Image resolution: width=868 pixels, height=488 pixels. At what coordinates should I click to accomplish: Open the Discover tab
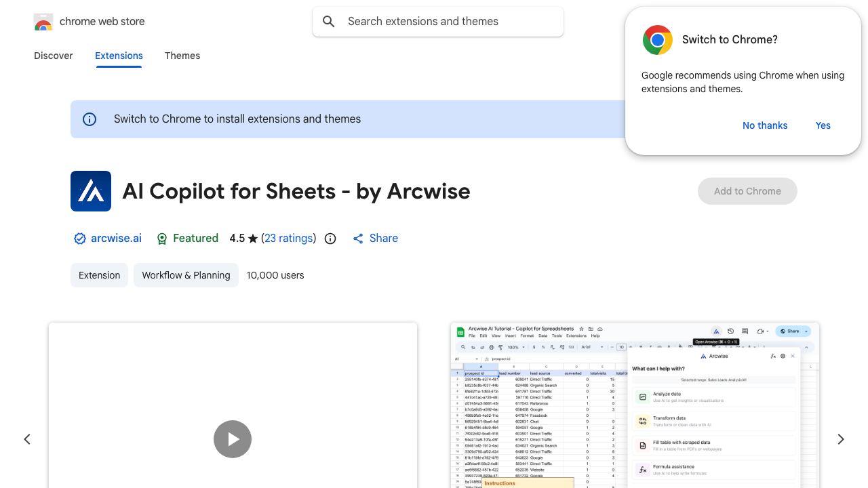click(x=54, y=56)
